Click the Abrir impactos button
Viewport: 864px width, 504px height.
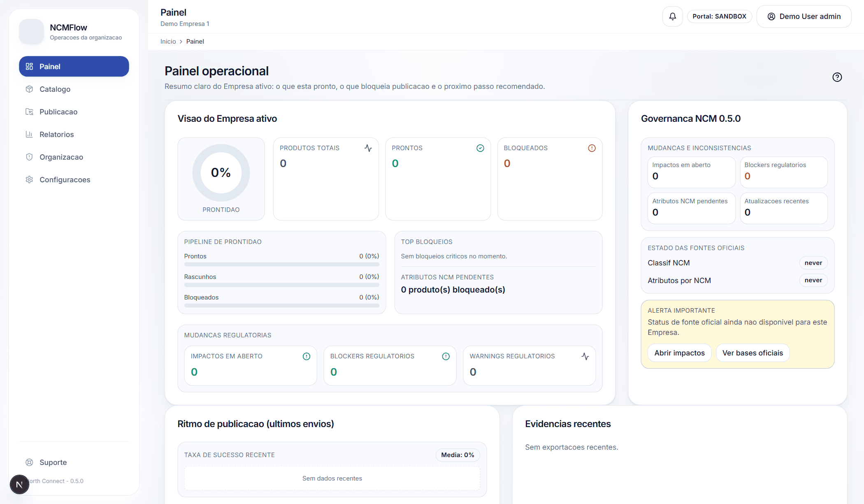point(679,353)
